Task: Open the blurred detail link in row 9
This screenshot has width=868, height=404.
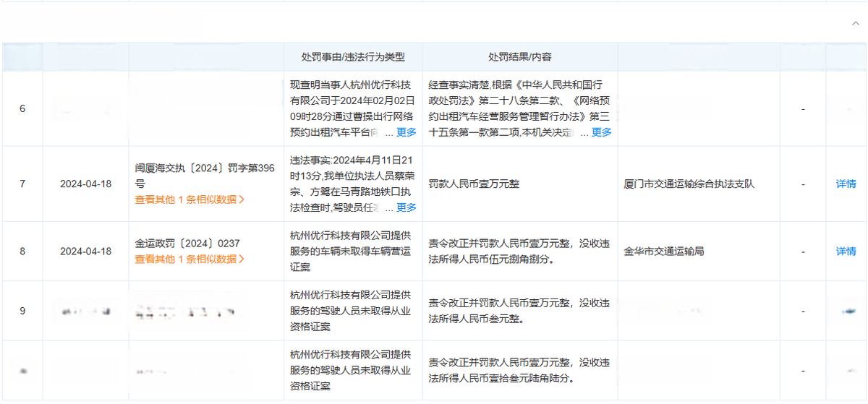Action: [x=846, y=311]
